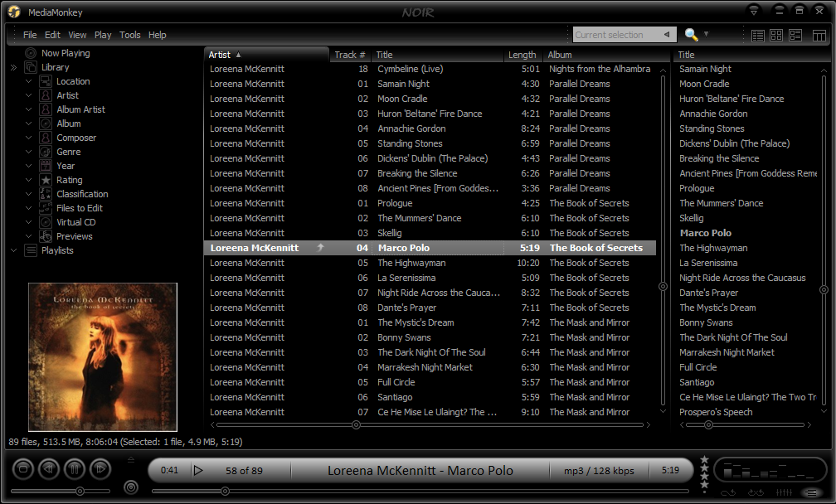The image size is (836, 504).
Task: Click the Now Playing node icon
Action: click(x=31, y=53)
